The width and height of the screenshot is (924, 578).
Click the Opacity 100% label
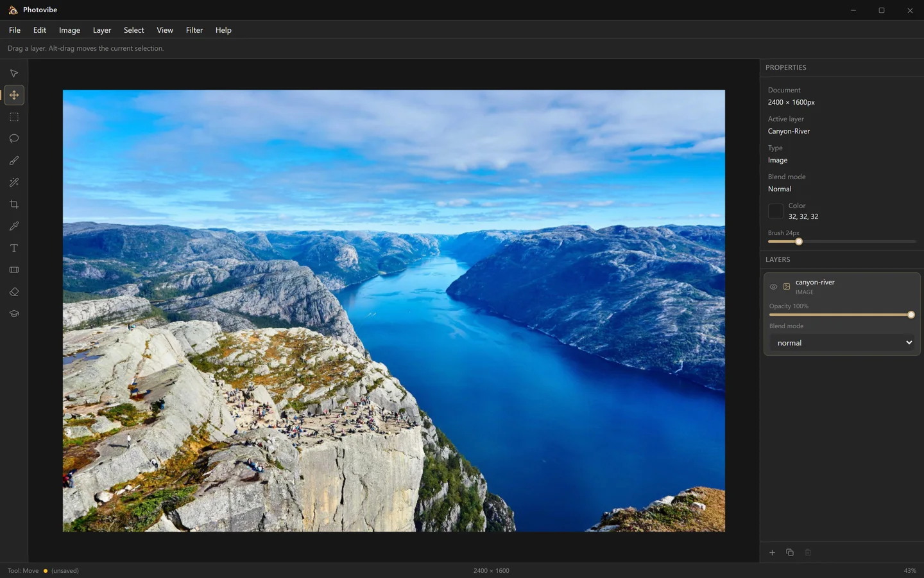[789, 306]
